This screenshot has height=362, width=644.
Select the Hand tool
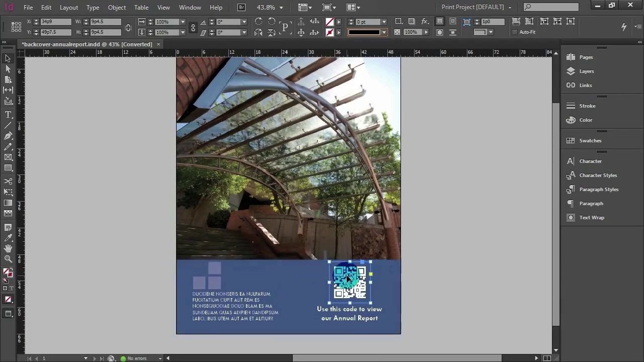point(8,248)
